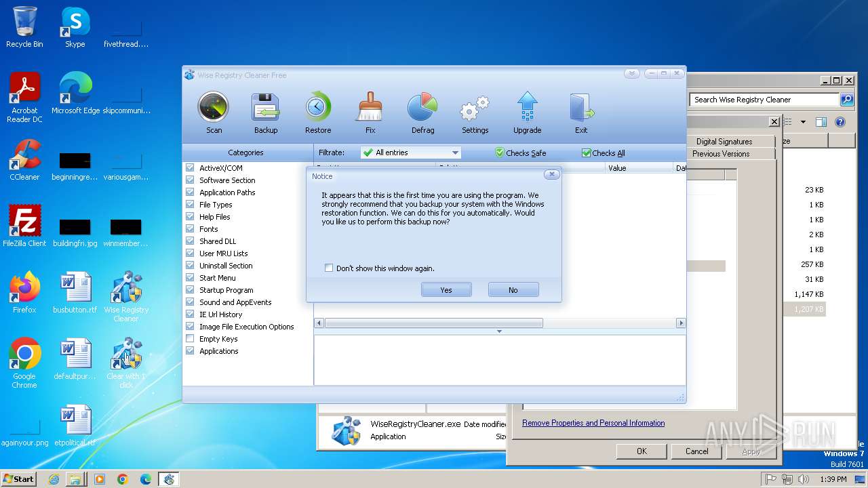Click Yes to perform backup
868x488 pixels.
click(x=446, y=290)
